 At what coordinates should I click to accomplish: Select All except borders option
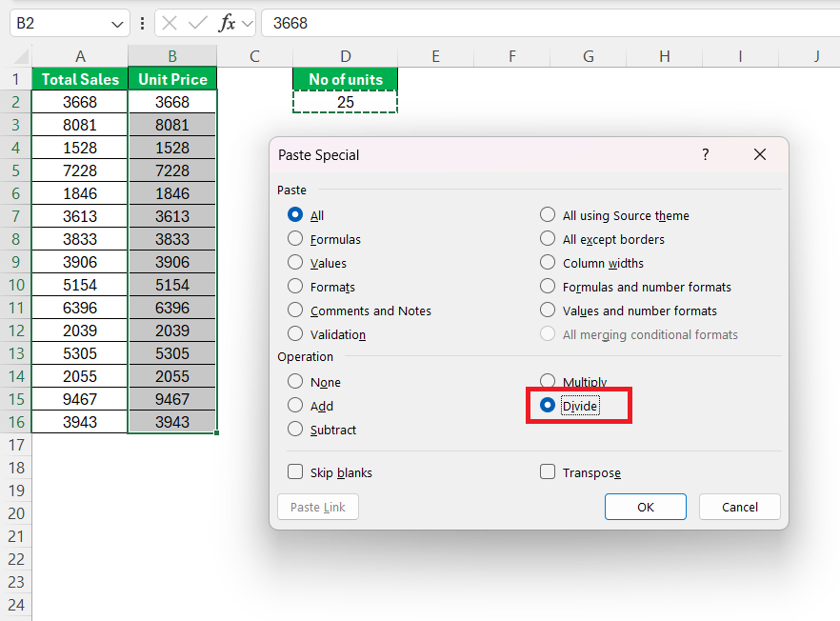548,238
